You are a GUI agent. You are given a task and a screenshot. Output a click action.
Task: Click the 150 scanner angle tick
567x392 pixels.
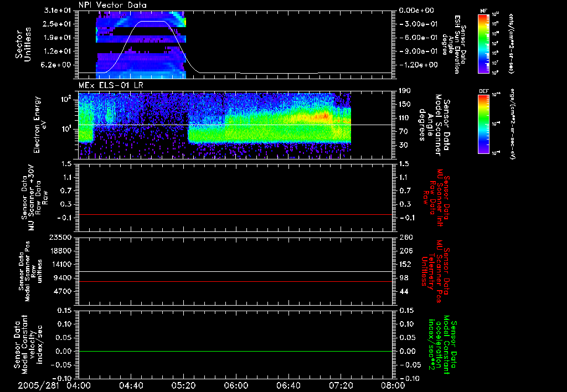pos(405,105)
